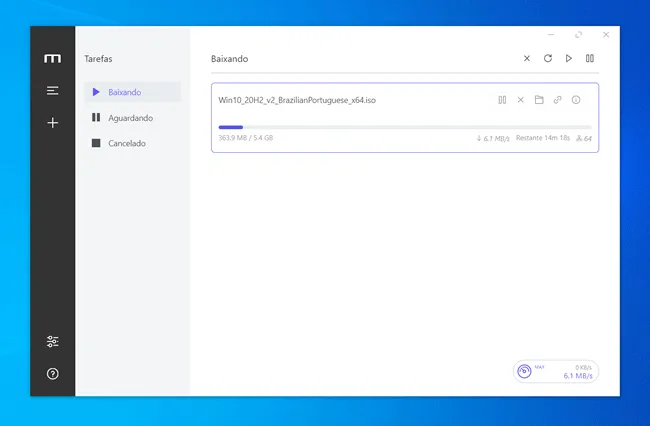Show Win10 ISO file in folder

point(539,100)
